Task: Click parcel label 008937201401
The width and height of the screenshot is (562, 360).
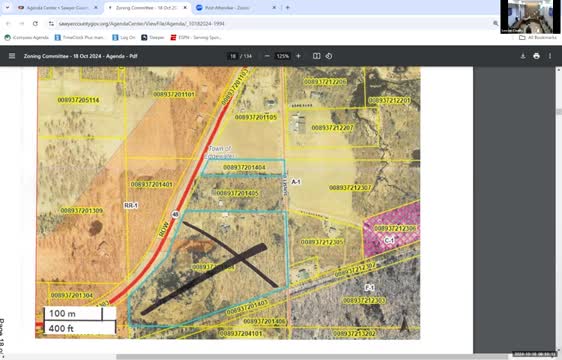Action: 151,184
